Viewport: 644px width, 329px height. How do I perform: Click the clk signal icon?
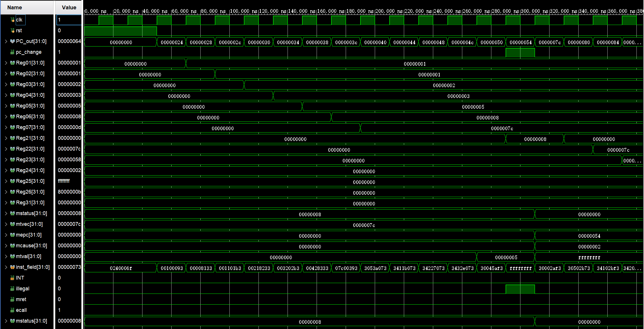point(13,20)
